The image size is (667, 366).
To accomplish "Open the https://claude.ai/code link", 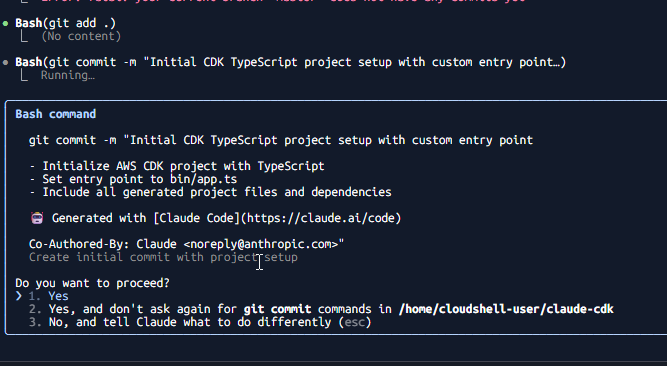I will click(321, 218).
